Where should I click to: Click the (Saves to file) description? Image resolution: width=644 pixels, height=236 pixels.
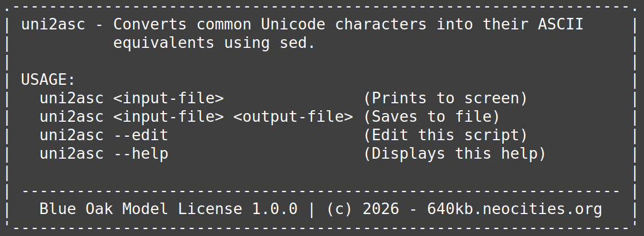[432, 117]
